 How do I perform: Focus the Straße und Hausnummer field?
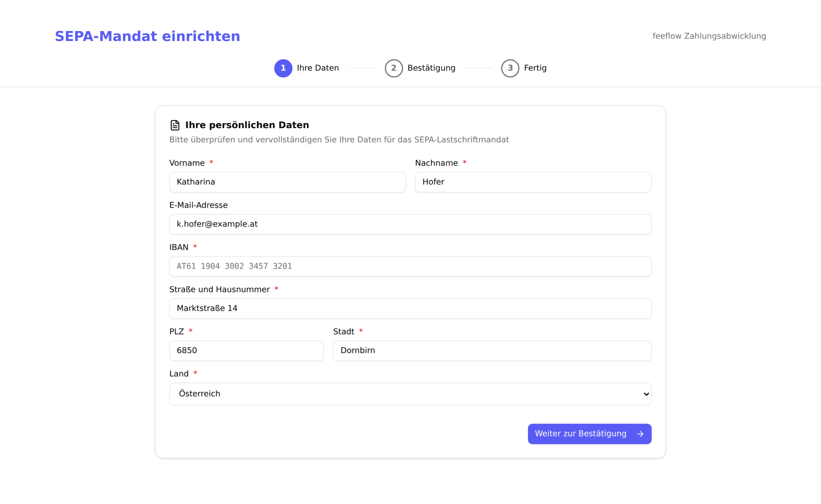(410, 309)
